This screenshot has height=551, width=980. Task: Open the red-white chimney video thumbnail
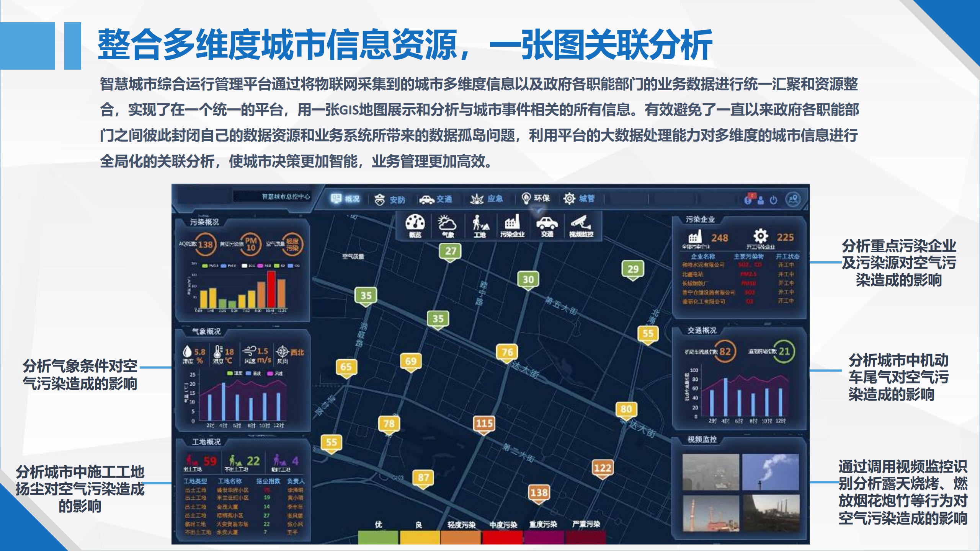710,513
